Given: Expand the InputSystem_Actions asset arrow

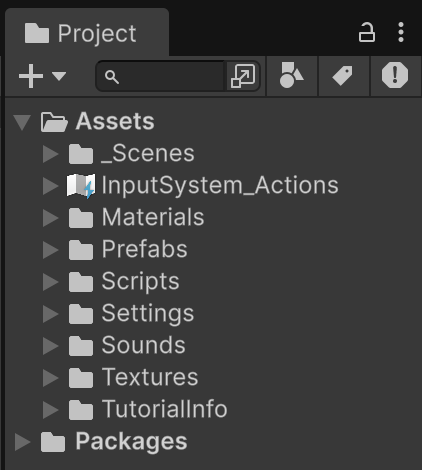Looking at the screenshot, I should pyautogui.click(x=51, y=186).
